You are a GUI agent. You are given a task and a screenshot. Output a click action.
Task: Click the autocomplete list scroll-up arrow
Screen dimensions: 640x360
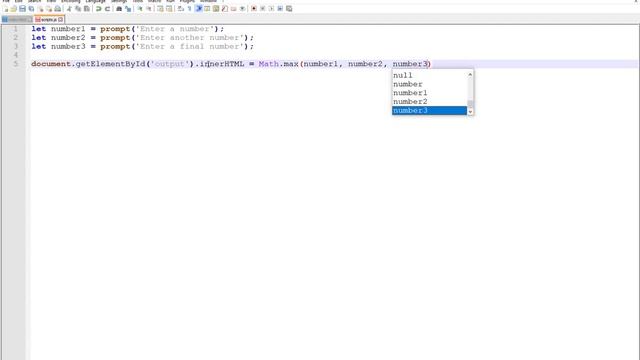point(470,75)
